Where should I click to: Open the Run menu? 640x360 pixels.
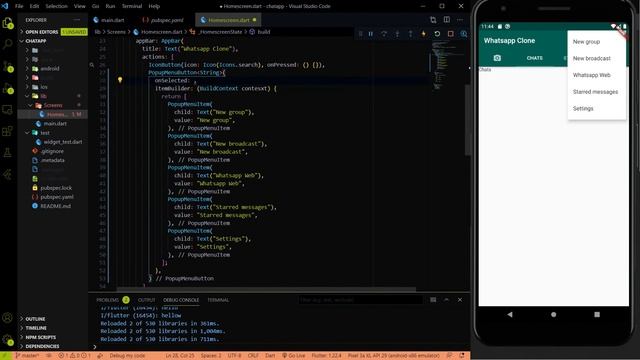[x=110, y=6]
